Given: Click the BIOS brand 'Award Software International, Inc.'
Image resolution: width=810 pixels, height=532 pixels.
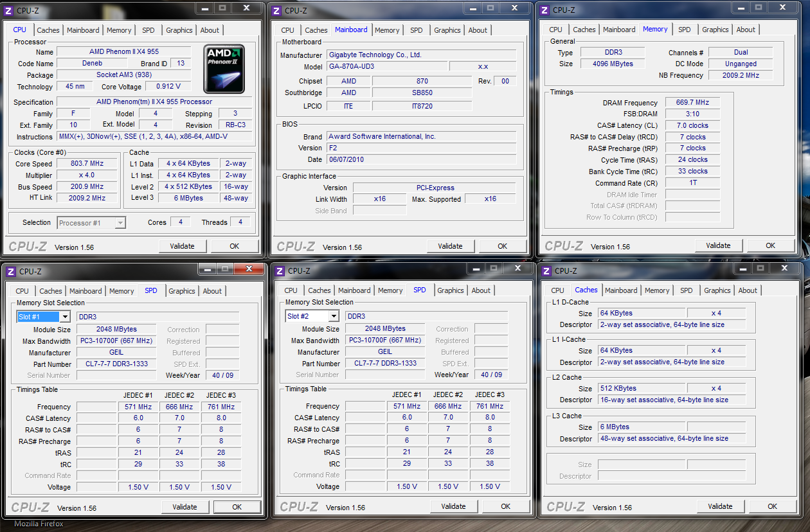Looking at the screenshot, I should (x=421, y=137).
